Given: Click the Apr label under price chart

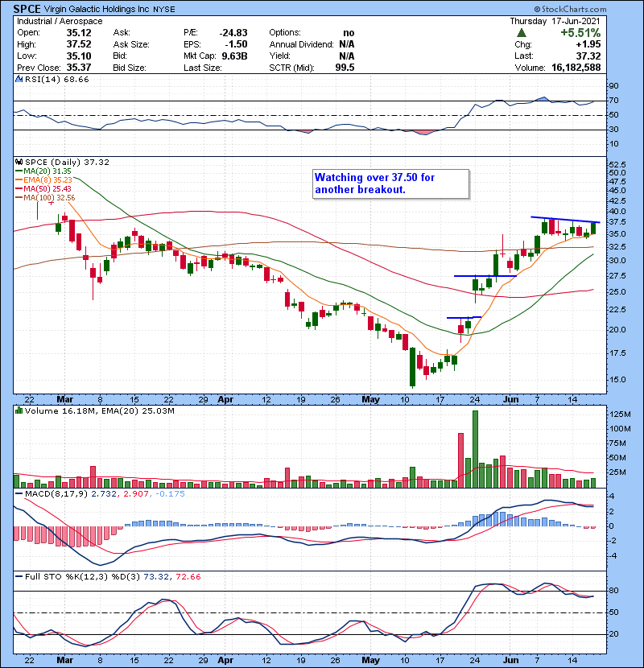Looking at the screenshot, I should point(225,400).
